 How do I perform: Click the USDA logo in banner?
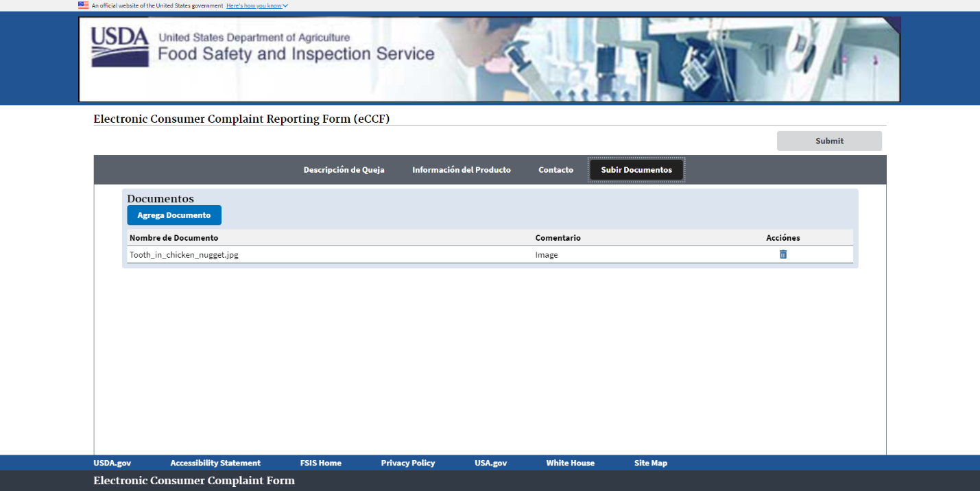pos(120,47)
